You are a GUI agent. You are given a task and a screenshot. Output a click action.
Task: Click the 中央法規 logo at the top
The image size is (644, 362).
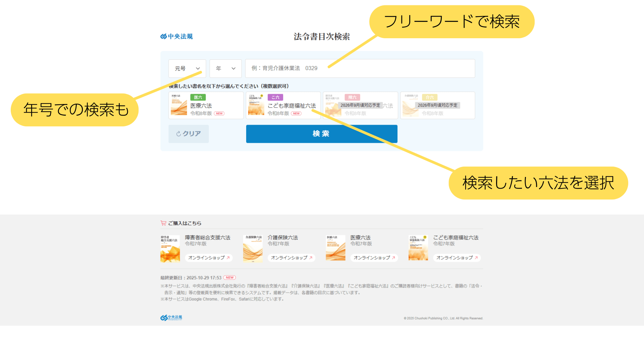tap(176, 36)
